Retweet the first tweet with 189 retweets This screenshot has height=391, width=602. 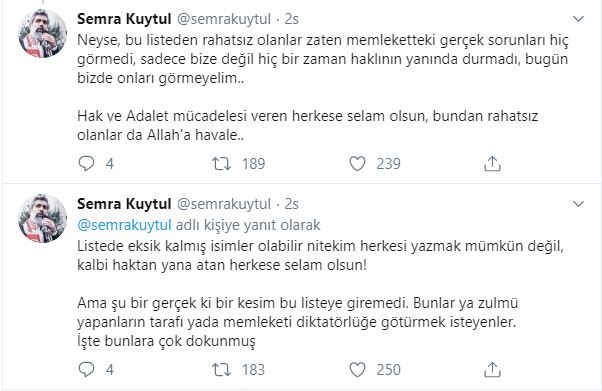point(222,164)
